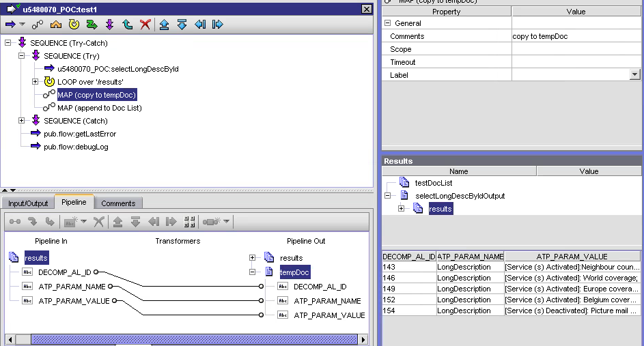Click the pipeline Set Value icon

50,222
